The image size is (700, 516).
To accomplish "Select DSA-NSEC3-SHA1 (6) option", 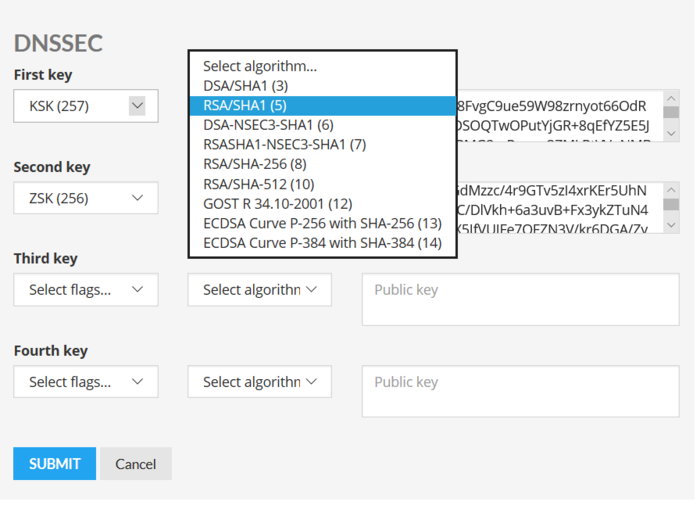I will (322, 125).
